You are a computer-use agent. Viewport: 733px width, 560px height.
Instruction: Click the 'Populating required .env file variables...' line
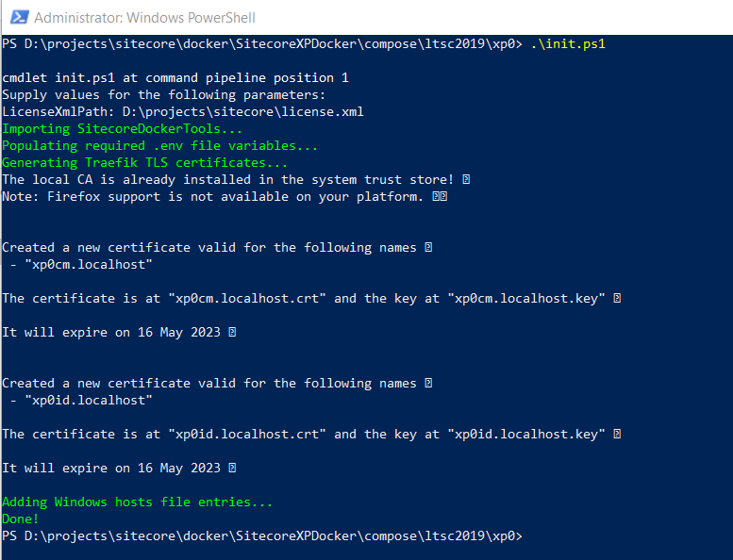tap(159, 145)
